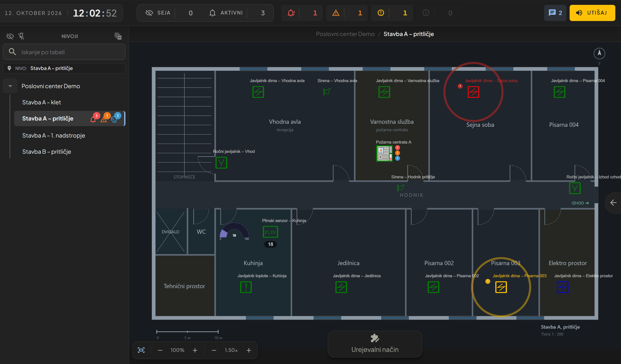621x364 pixels.
Task: Increase icon scale plus beside 1.50×
Action: (x=249, y=350)
